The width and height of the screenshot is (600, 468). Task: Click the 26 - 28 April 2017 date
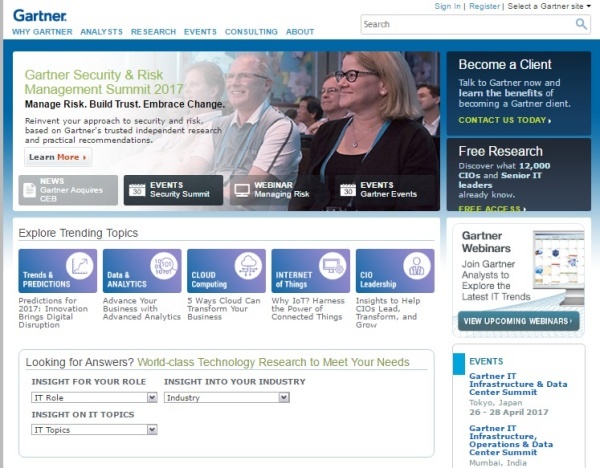coord(509,412)
